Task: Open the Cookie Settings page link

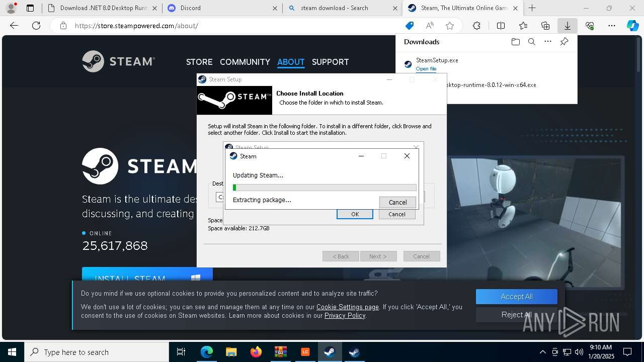Action: point(348,307)
